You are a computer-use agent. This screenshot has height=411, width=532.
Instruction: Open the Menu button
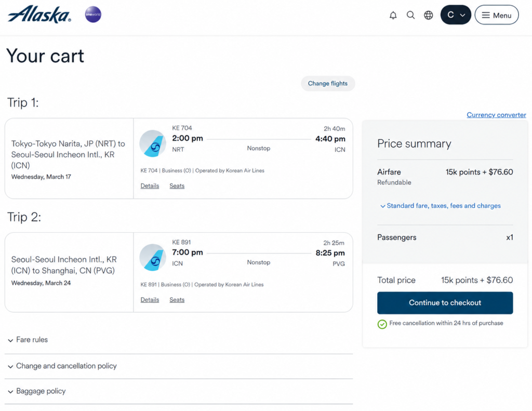(x=496, y=15)
